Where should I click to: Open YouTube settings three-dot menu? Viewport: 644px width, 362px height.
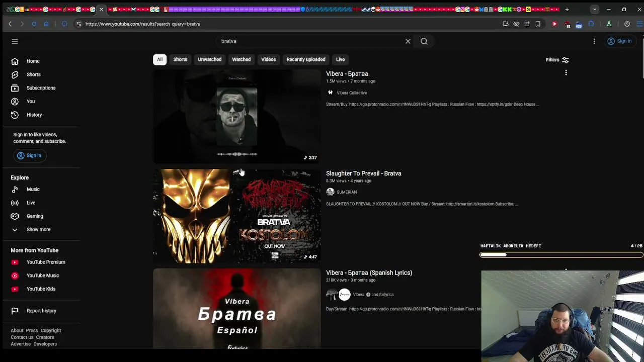click(x=594, y=41)
